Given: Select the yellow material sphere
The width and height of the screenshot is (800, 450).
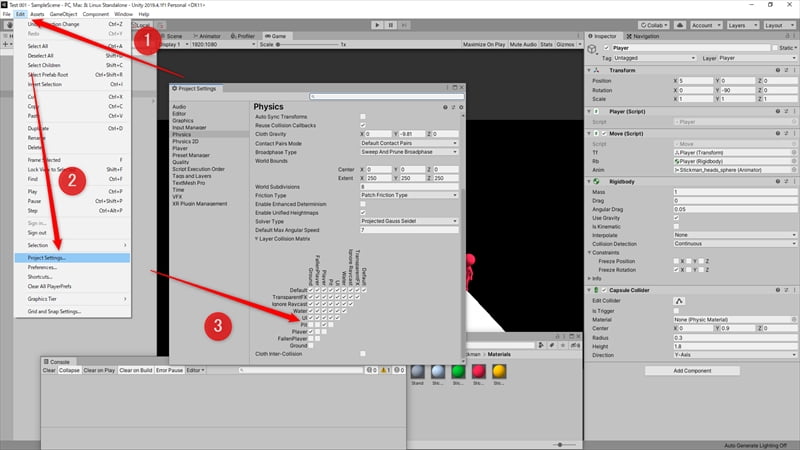Looking at the screenshot, I should (499, 372).
